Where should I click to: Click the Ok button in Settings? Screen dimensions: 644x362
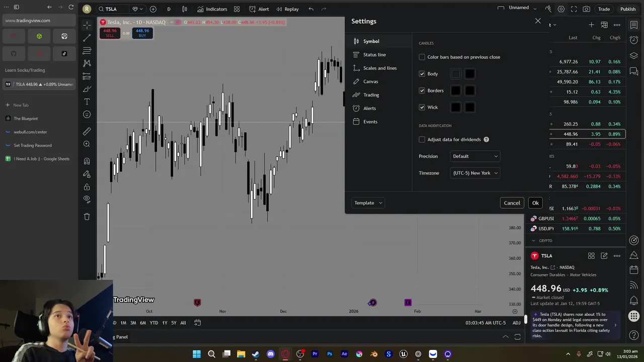(x=535, y=203)
